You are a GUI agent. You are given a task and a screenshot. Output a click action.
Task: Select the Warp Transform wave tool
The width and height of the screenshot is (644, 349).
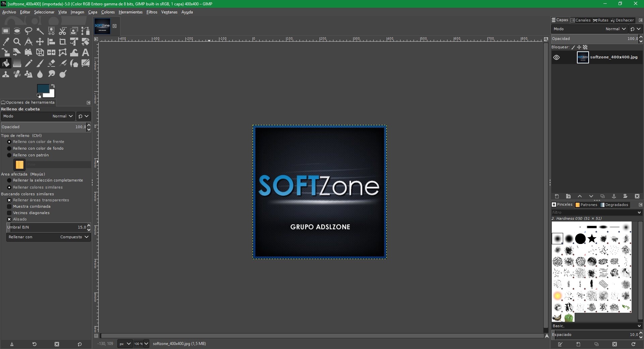74,53
